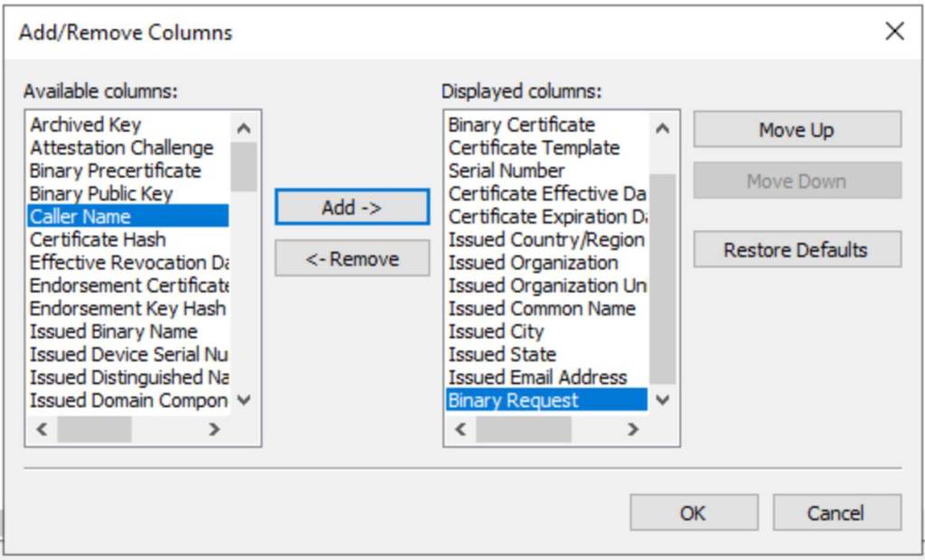
Task: Click the Add -> button
Action: point(351,208)
